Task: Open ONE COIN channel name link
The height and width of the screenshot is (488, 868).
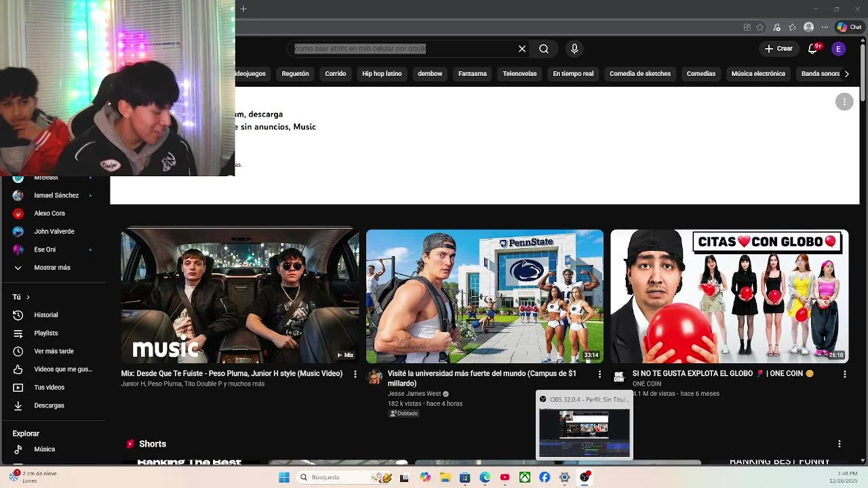Action: [647, 384]
